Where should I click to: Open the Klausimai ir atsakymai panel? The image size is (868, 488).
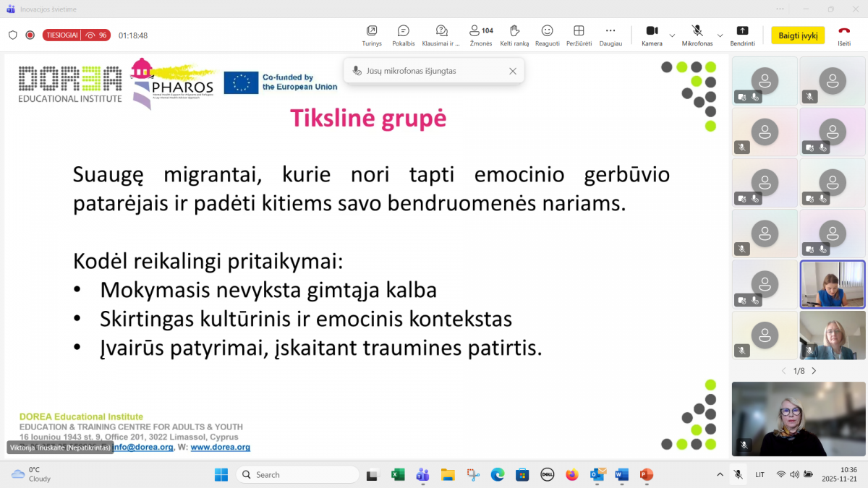pos(441,35)
